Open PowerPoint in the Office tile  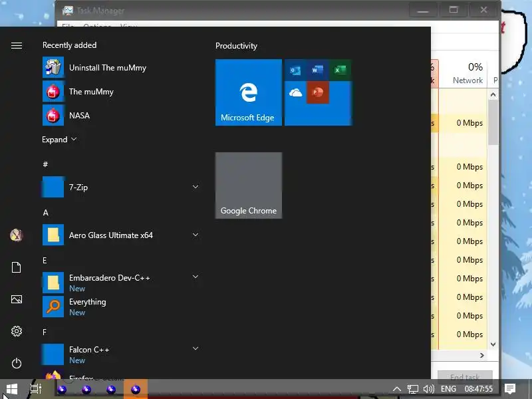[x=318, y=92]
